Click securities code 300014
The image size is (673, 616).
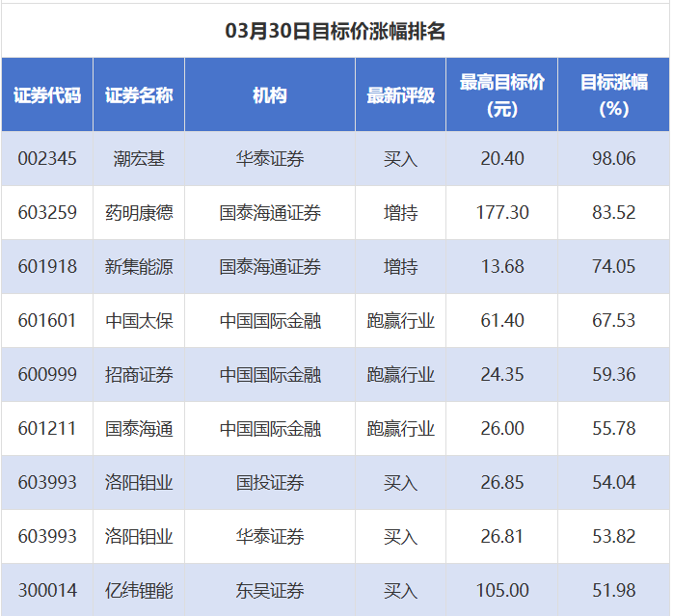coord(47,590)
